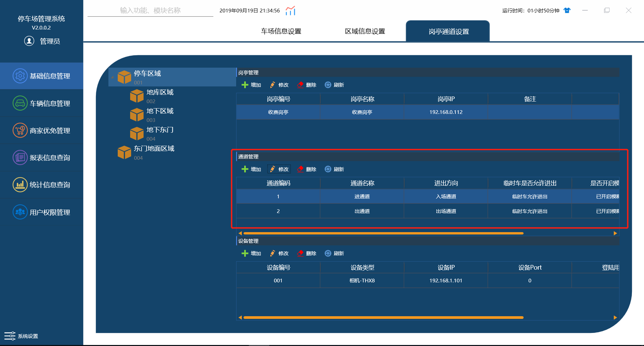Click the shirt skin icon in title bar
Screen dimensions: 644x346
(x=567, y=10)
